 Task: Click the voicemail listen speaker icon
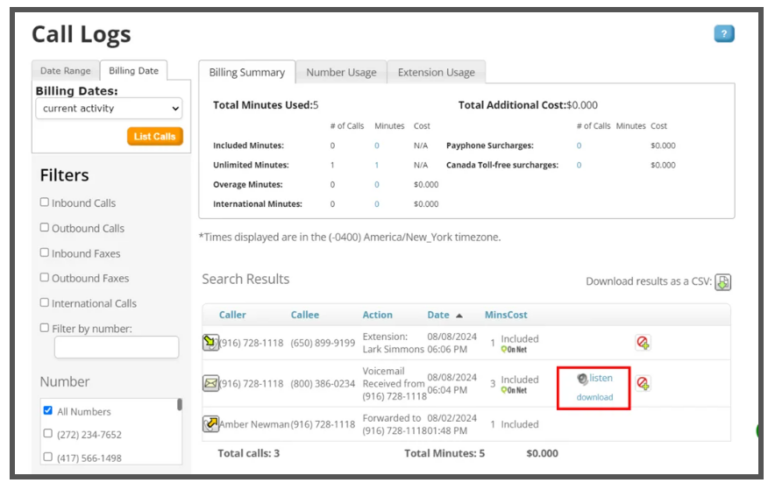pos(582,379)
